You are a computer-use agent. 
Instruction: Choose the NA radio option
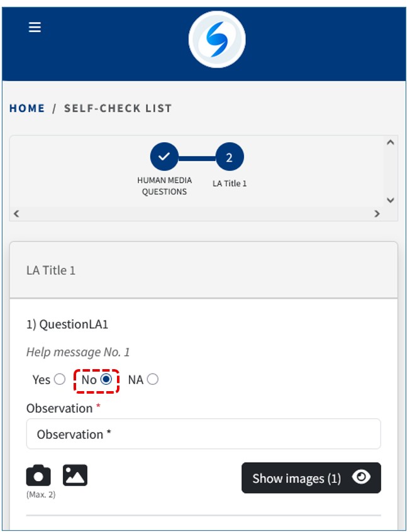pos(153,379)
